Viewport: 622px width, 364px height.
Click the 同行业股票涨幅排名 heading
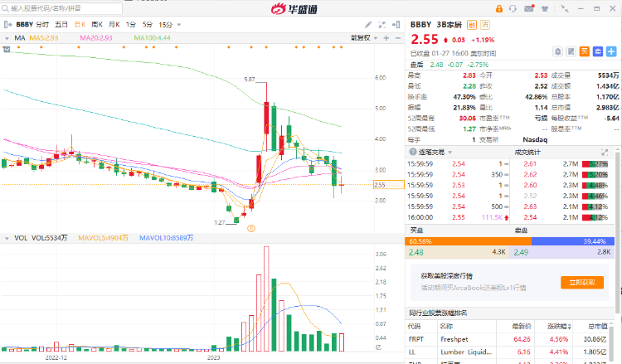point(438,313)
